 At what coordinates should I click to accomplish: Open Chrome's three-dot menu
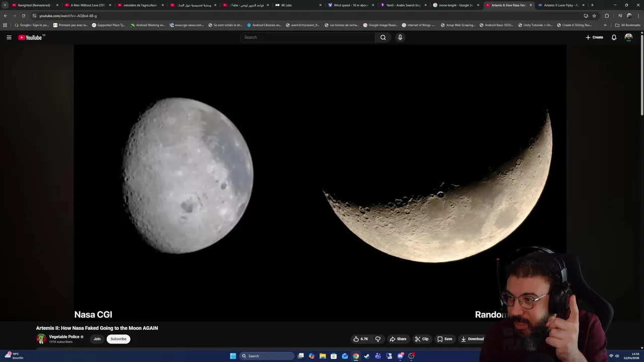click(638, 16)
